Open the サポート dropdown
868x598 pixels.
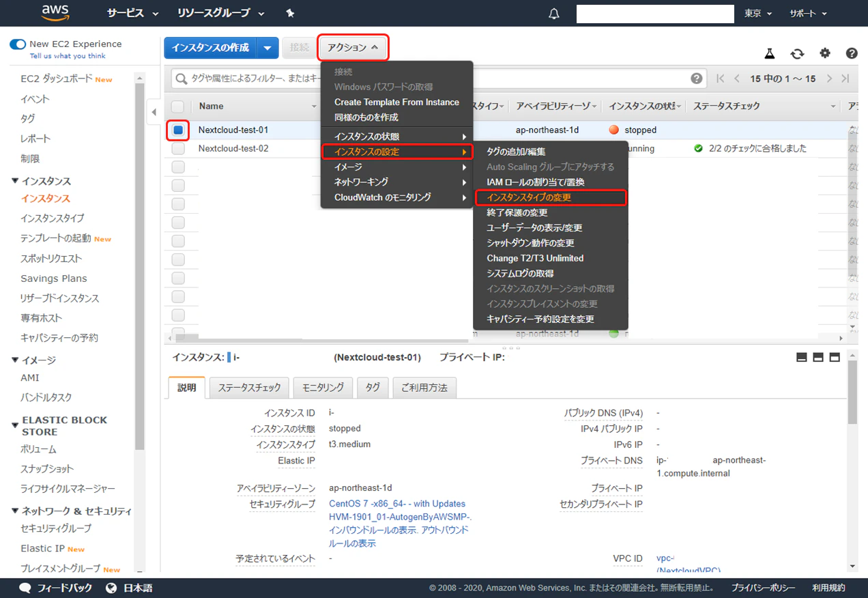(x=808, y=14)
